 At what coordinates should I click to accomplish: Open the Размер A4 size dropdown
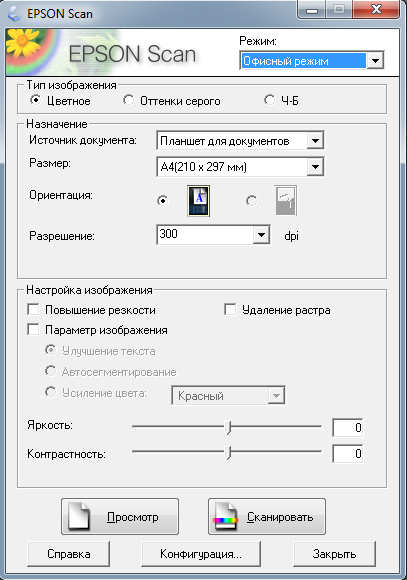point(240,167)
